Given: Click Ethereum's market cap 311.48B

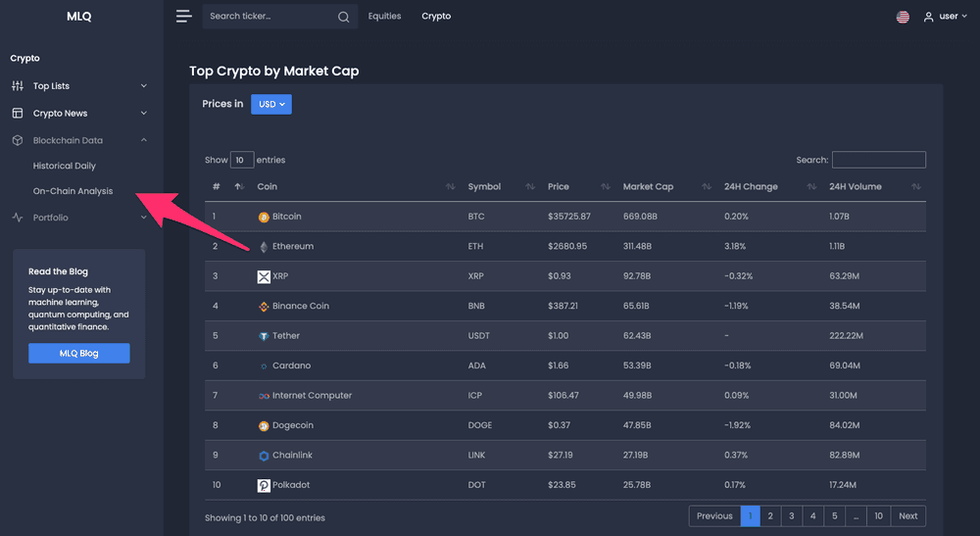Looking at the screenshot, I should [638, 247].
